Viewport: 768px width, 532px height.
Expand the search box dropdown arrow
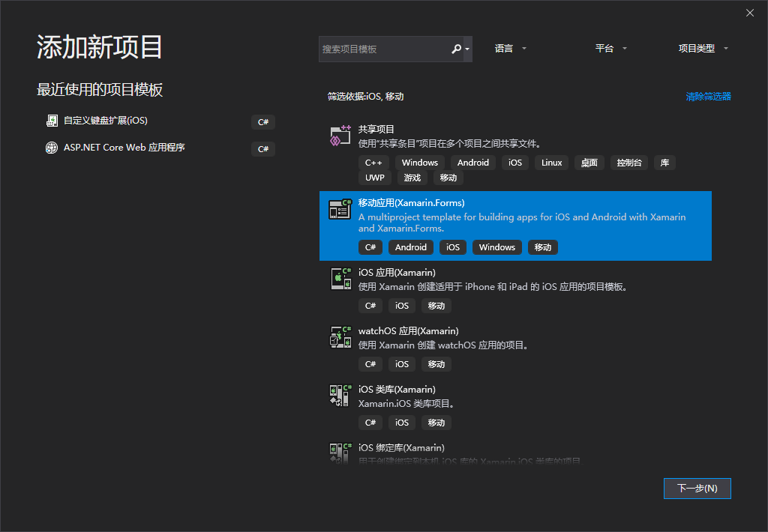(469, 48)
